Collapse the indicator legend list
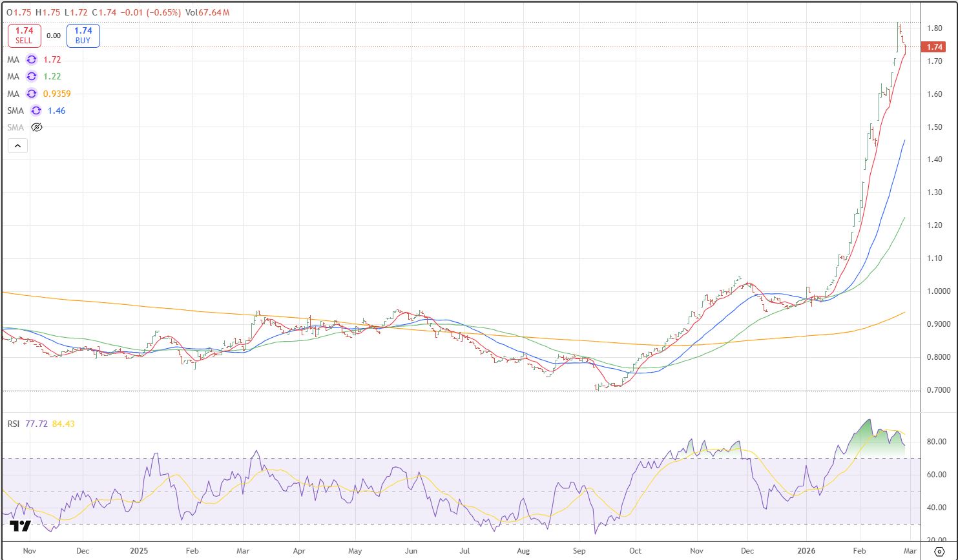The image size is (958, 560). tap(17, 146)
